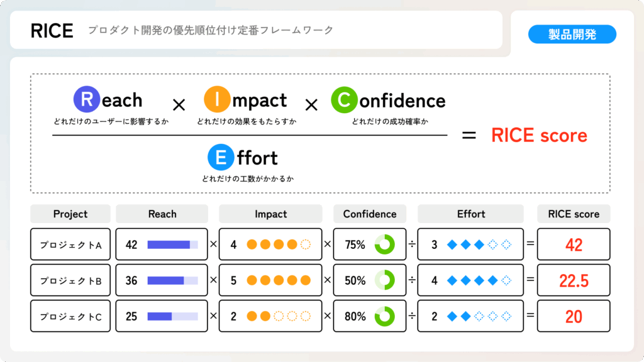Click the blue E circle icon

(221, 157)
